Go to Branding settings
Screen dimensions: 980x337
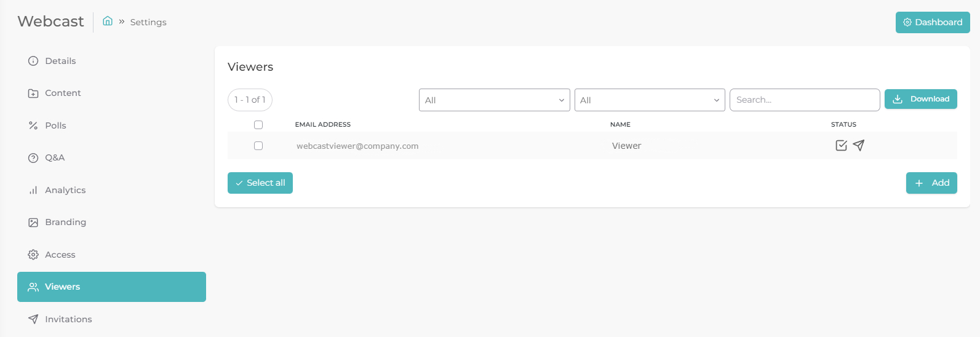[x=111, y=222]
